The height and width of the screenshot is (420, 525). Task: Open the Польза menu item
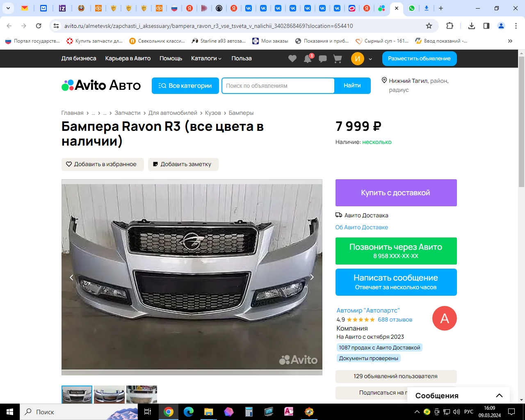242,58
